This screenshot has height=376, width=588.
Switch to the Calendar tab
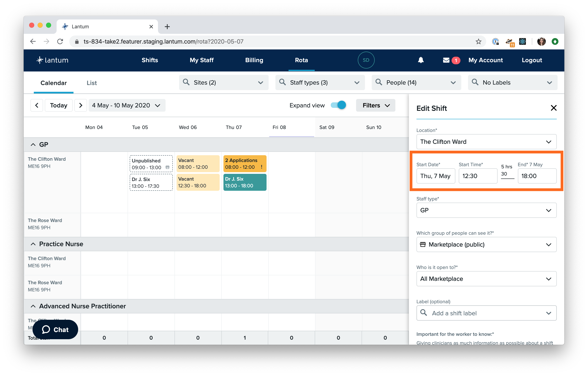[x=53, y=83]
